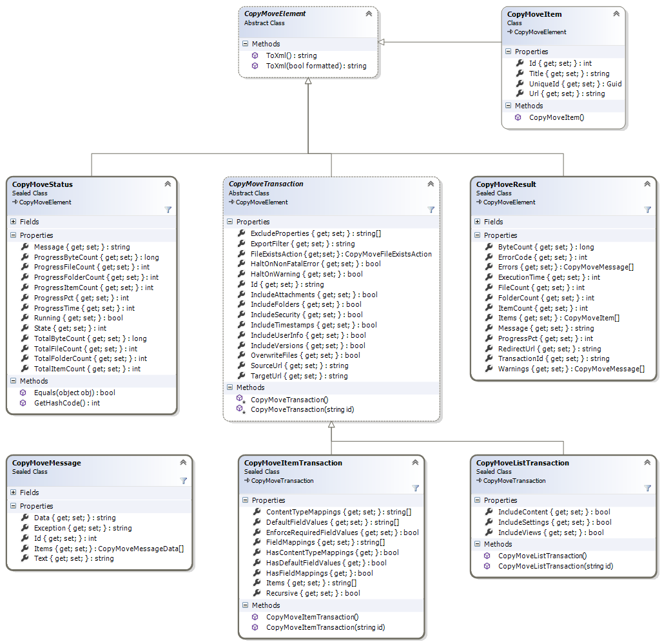Select the GetHashCode() method in CopyMoveStatus

66,403
